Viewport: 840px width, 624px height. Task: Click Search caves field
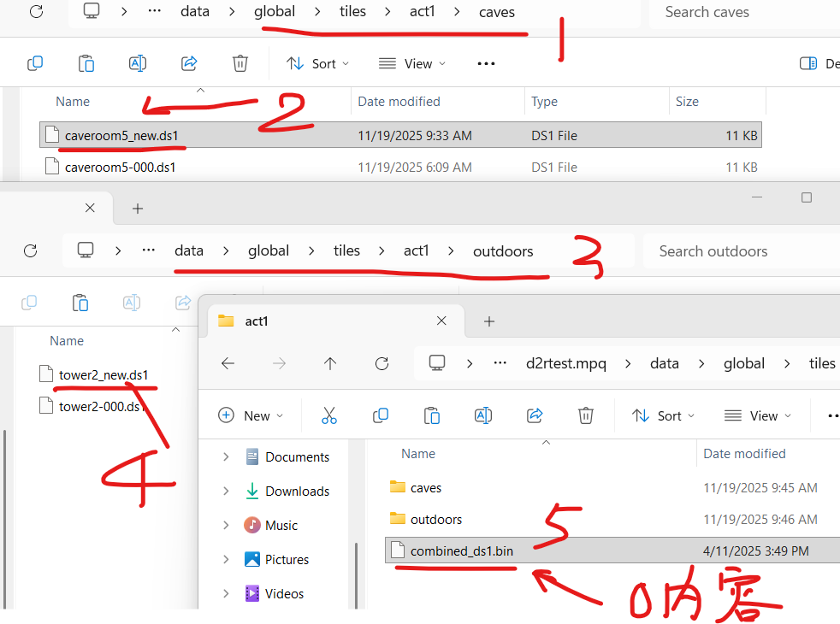[x=745, y=12]
